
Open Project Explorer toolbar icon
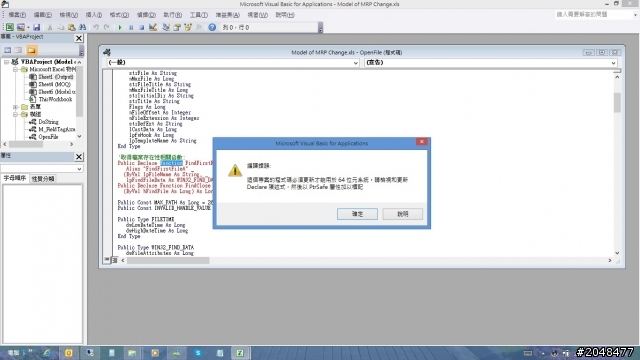[166, 27]
